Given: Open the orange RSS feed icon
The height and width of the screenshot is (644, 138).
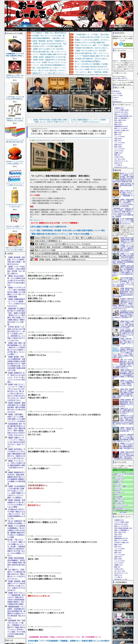Looking at the screenshot, I should (x=115, y=44).
